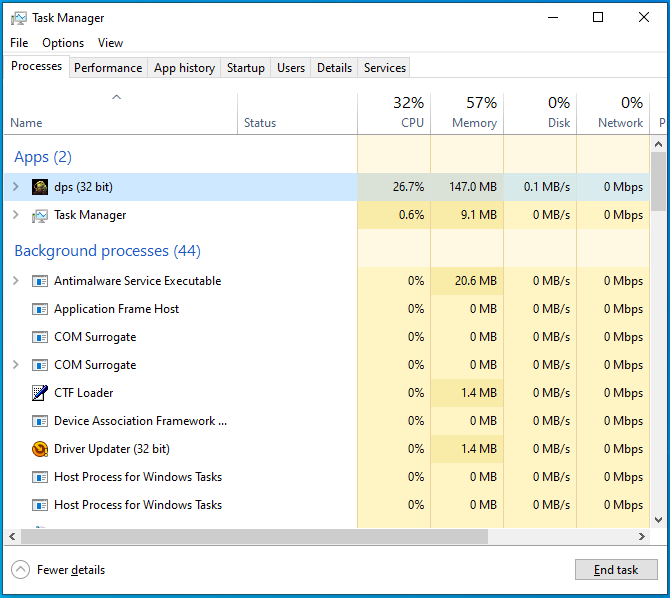The width and height of the screenshot is (670, 598).
Task: Expand the Antimalware Service Executable entry
Action: [15, 281]
